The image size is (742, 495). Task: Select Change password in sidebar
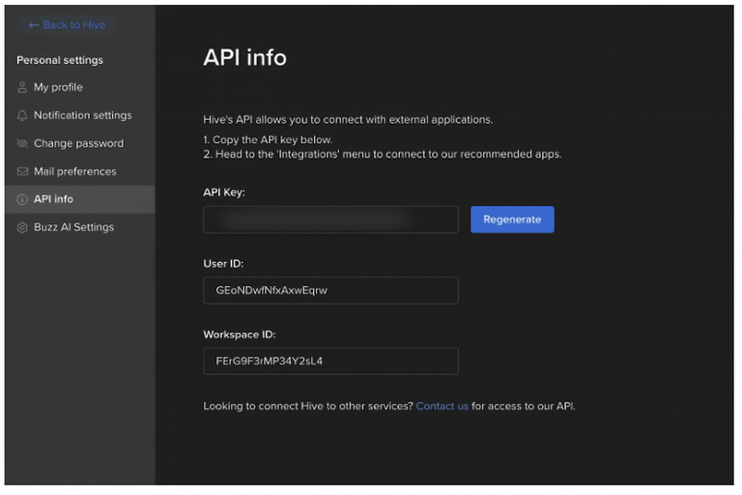coord(80,143)
